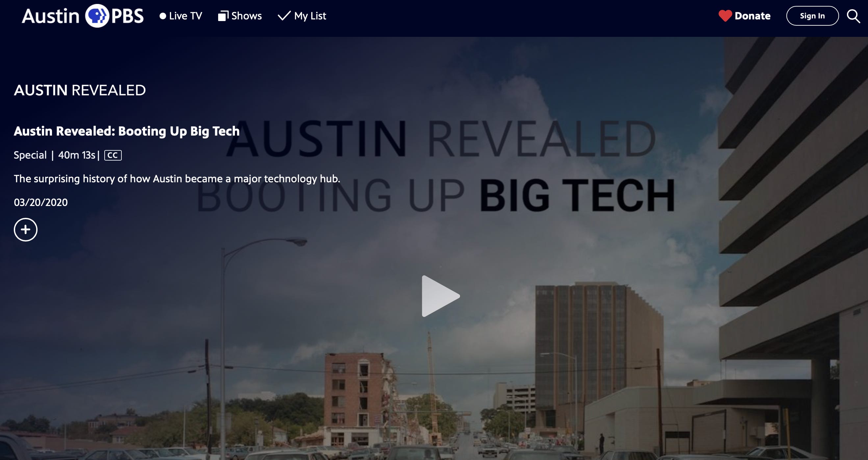This screenshot has height=460, width=868.
Task: Open the Live TV menu item
Action: 185,16
